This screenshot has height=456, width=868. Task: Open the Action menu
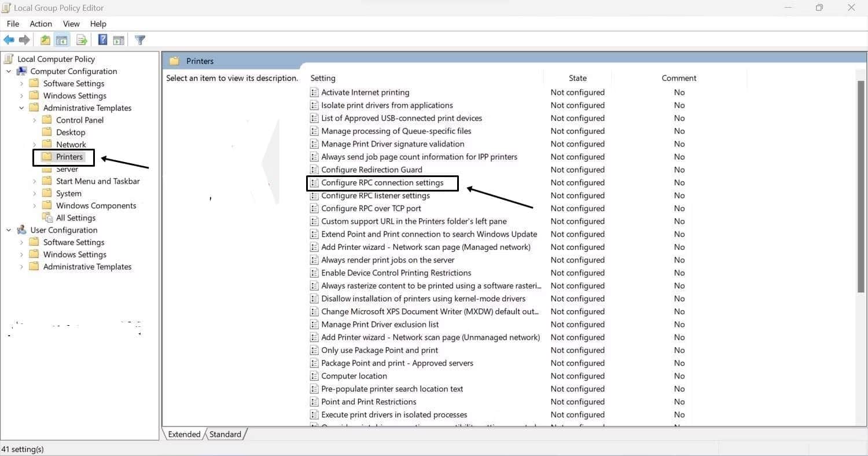[41, 24]
